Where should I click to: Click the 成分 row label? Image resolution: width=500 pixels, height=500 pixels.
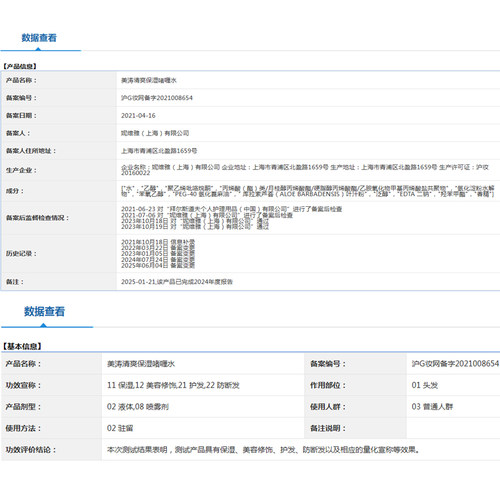[x=15, y=191]
